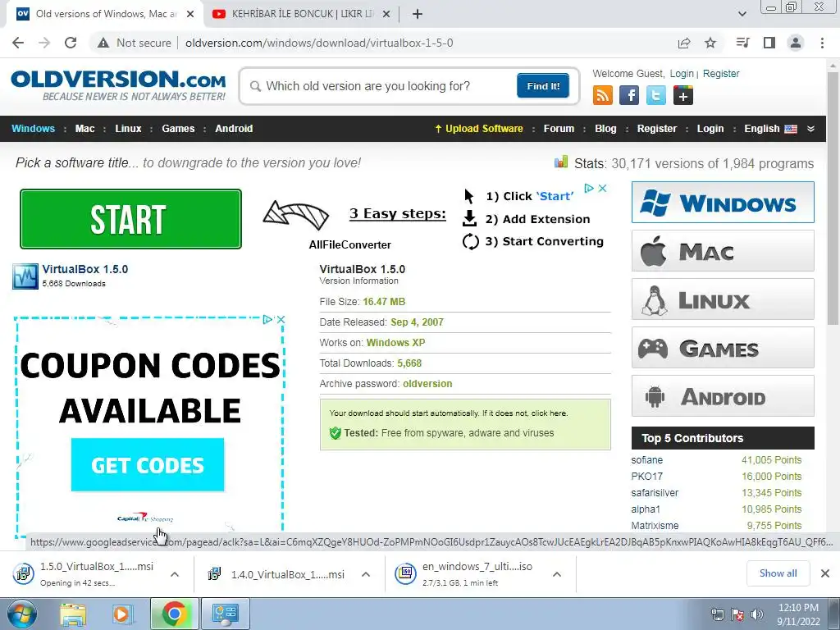Click the 'click here' download fallback text
Image resolution: width=840 pixels, height=630 pixels.
(549, 413)
